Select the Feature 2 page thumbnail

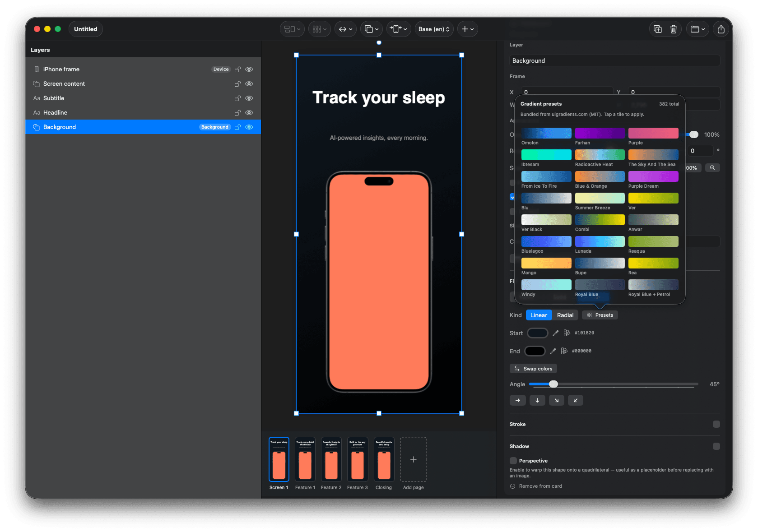[331, 459]
